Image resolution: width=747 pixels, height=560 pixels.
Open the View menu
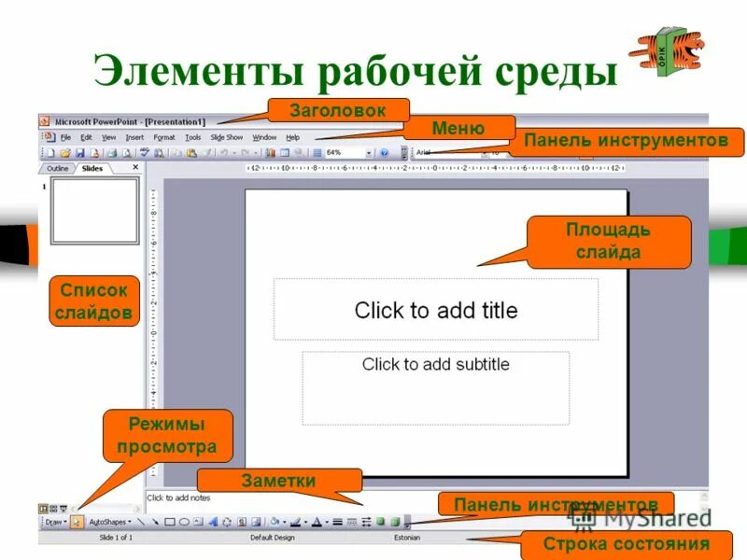coord(108,137)
